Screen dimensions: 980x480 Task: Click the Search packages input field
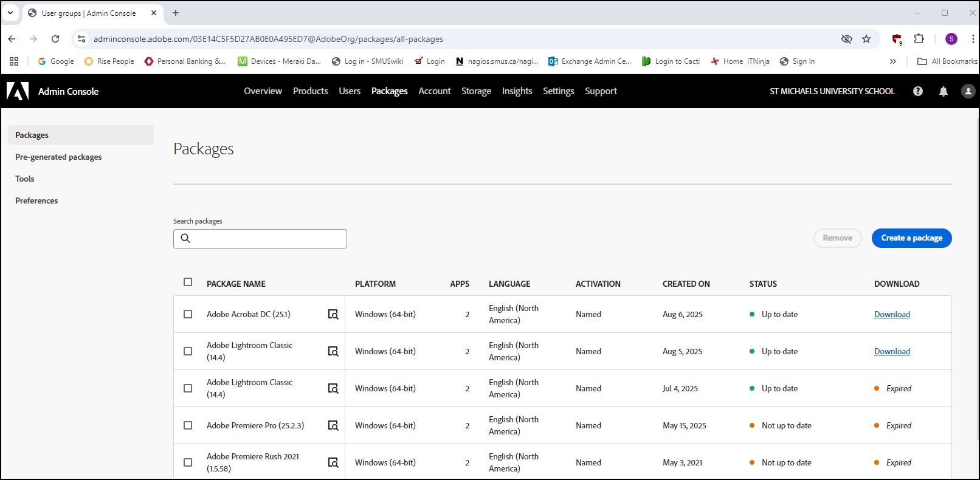260,239
